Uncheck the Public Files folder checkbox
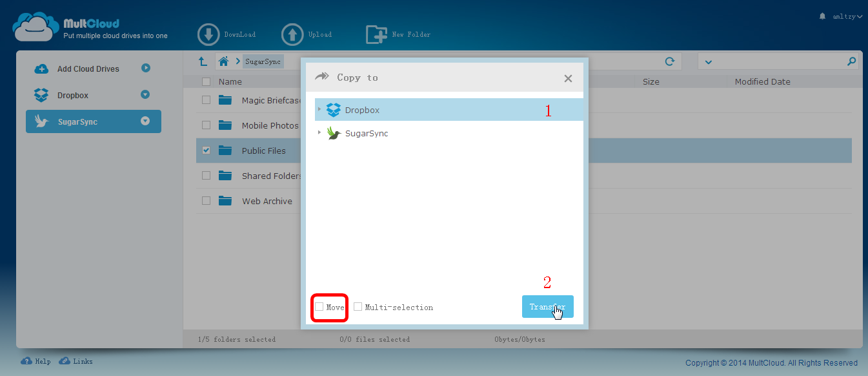The image size is (868, 376). coord(206,150)
